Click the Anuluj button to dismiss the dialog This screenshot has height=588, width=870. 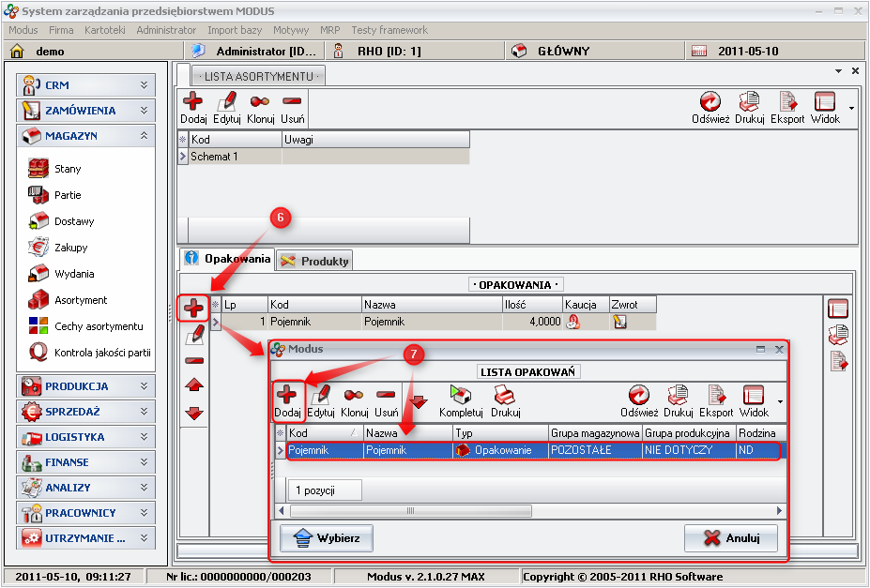point(732,537)
